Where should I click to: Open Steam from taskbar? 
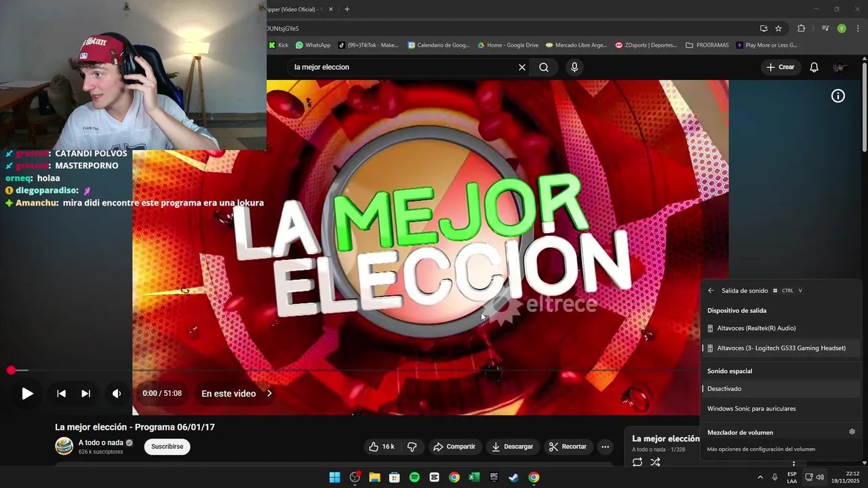click(514, 477)
